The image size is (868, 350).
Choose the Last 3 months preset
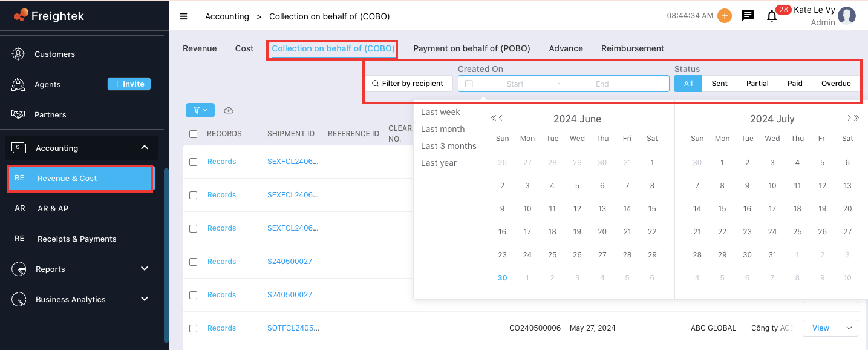(x=449, y=146)
